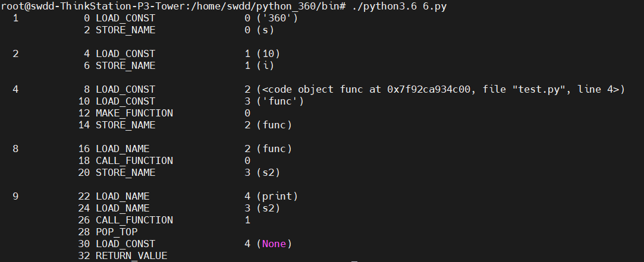
Task: Click LOAD_NAME at byte offset 24
Action: pos(122,208)
